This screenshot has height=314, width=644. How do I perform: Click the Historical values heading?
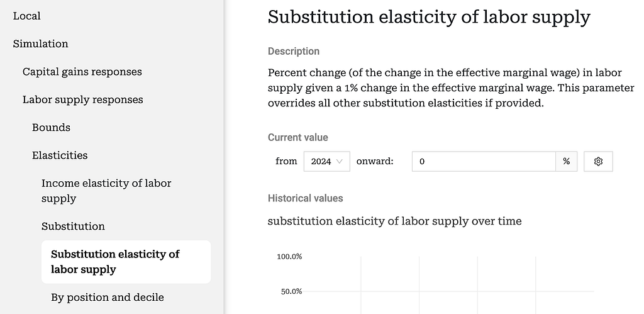pyautogui.click(x=305, y=198)
